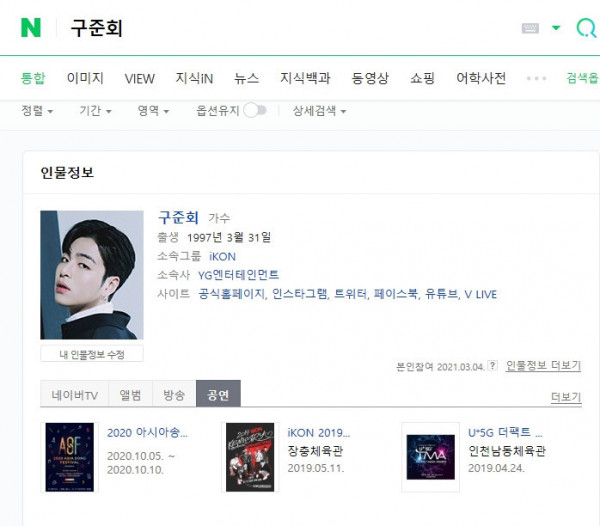Expand the green arrow beside keyboard icon
600x526 pixels.
click(556, 28)
